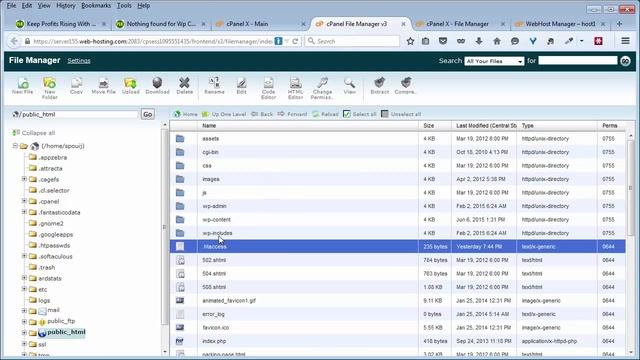Expand the mail folder

click(x=24, y=311)
